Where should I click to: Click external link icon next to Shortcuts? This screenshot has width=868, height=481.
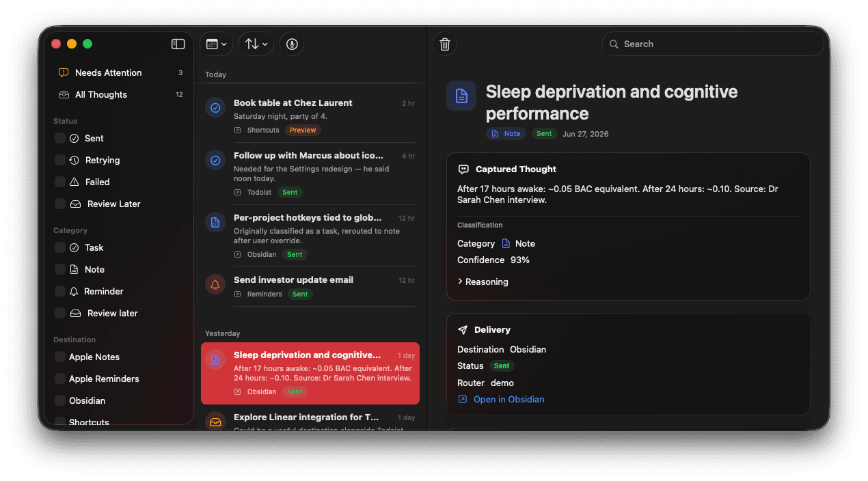[x=237, y=130]
